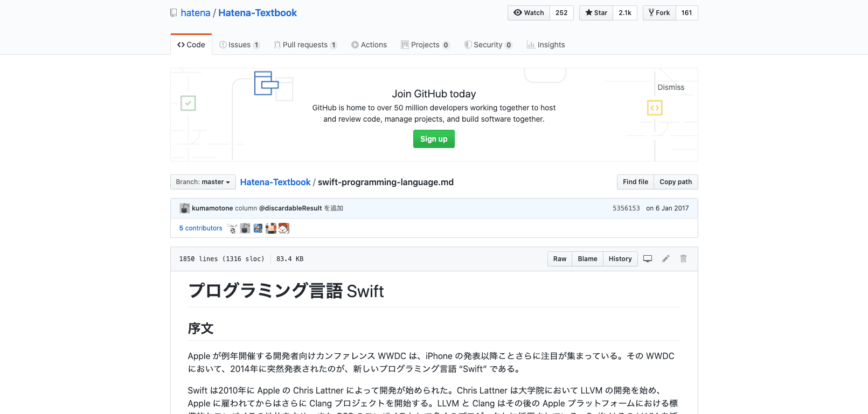The height and width of the screenshot is (414, 868).
Task: Click the 5 contributors link
Action: coord(200,228)
